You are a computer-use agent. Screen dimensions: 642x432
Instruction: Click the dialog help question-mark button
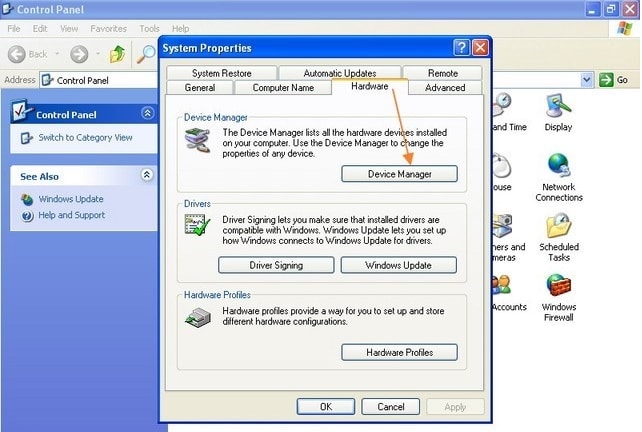[x=461, y=47]
